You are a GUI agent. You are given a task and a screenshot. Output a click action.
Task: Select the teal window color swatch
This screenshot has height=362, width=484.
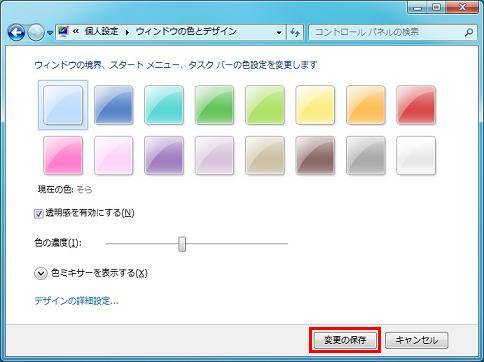pyautogui.click(x=164, y=105)
